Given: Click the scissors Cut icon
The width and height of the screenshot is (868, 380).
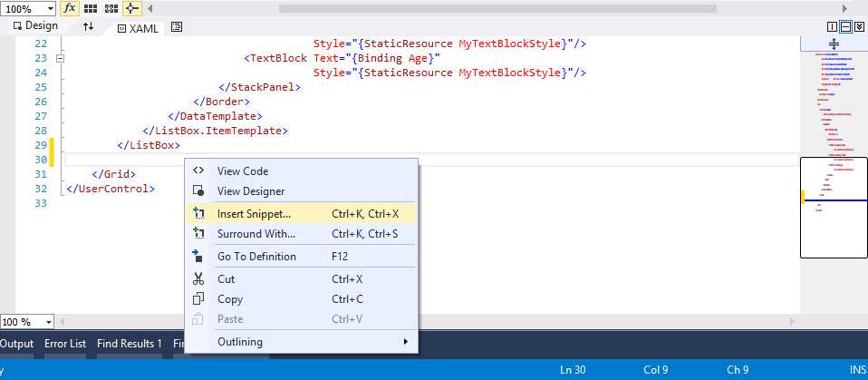Looking at the screenshot, I should tap(198, 278).
